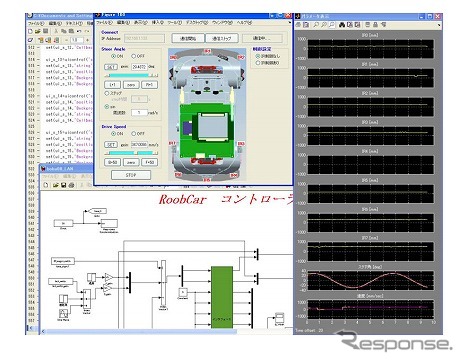Image resolution: width=464 pixels, height=363 pixels.
Task: Click the Steer Angle zero button
Action: coord(131,85)
